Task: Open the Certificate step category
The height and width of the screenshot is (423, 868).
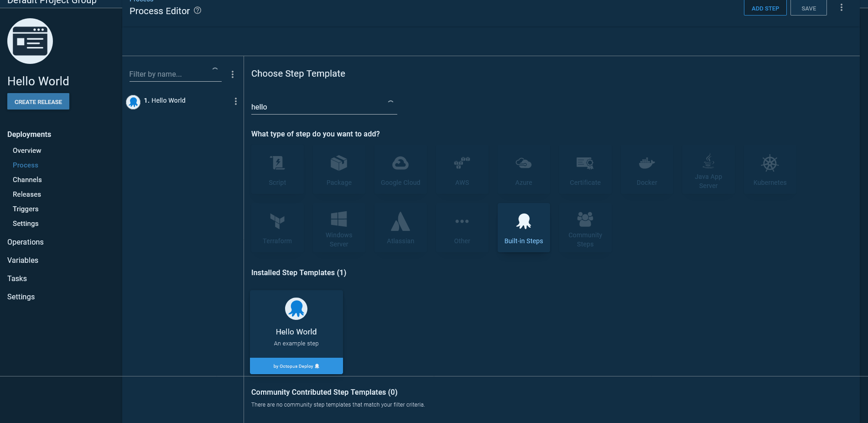Action: pos(585,170)
